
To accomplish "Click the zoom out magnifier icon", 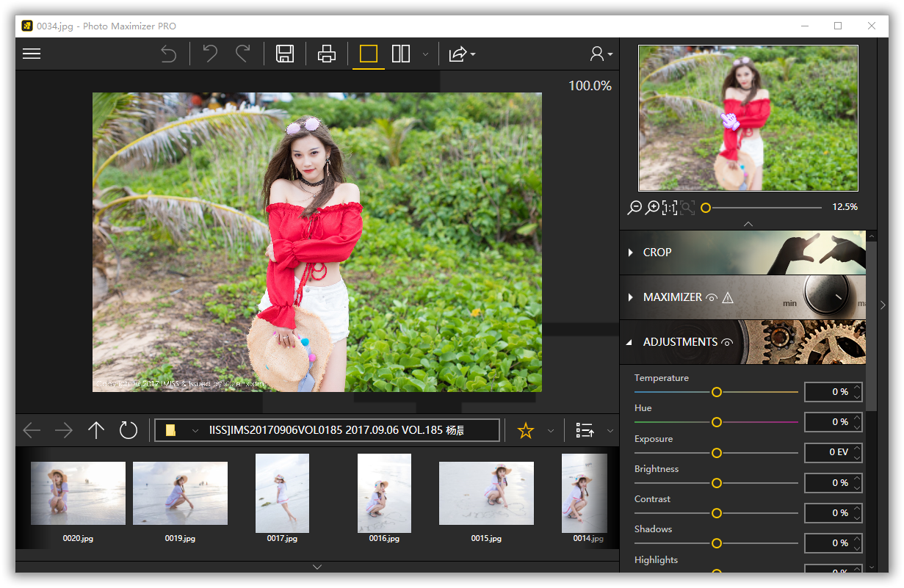I will (634, 208).
